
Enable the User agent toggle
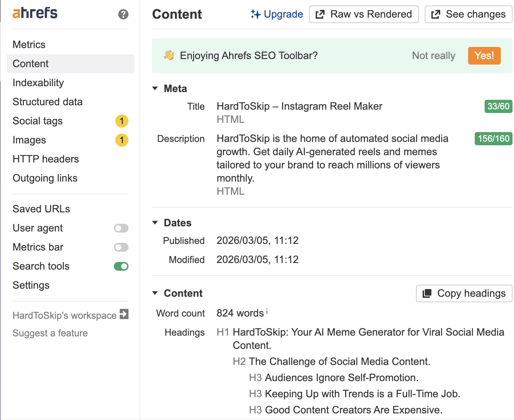(x=121, y=228)
